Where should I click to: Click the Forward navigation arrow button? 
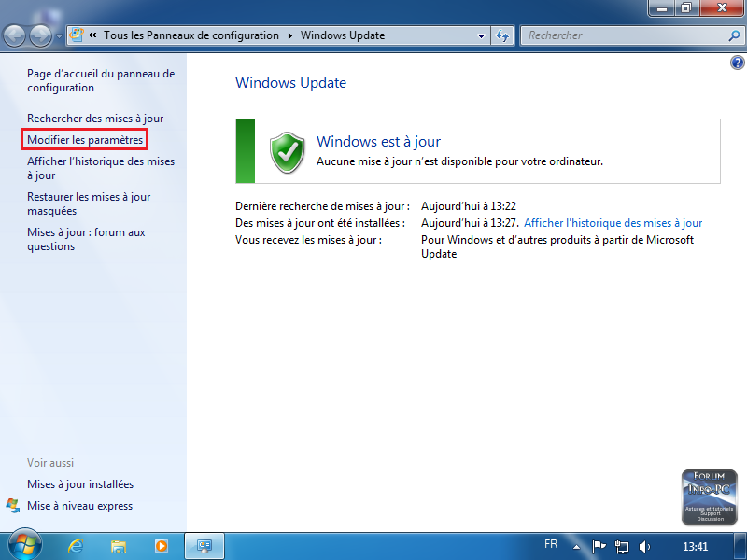[40, 35]
